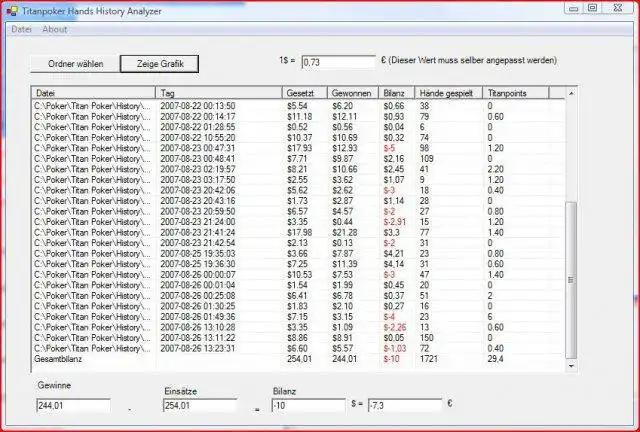Sort by the Datei column header
640x432 pixels.
click(x=94, y=93)
